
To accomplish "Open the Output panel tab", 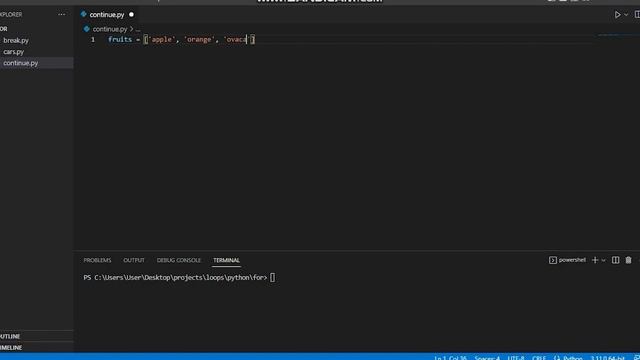I will [134, 260].
